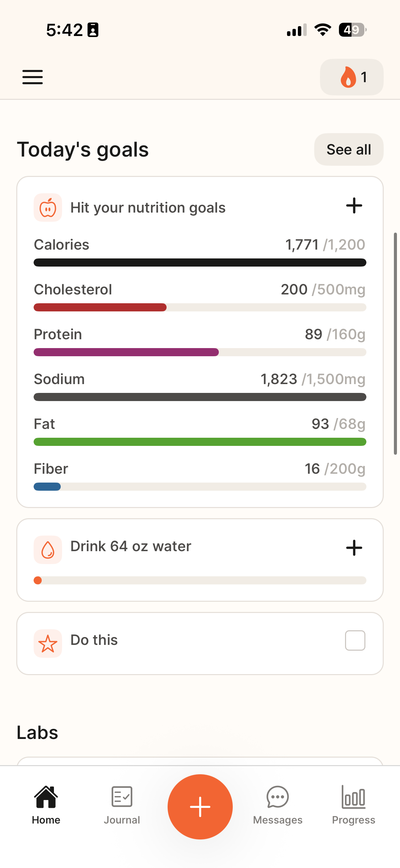Tap the See all button
This screenshot has height=868, width=400.
(x=349, y=149)
